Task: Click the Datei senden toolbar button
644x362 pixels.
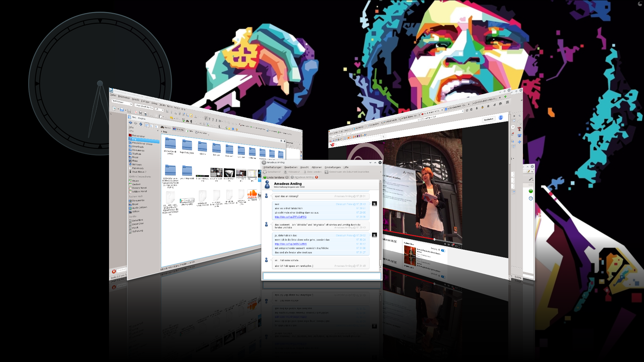Action: tap(312, 172)
